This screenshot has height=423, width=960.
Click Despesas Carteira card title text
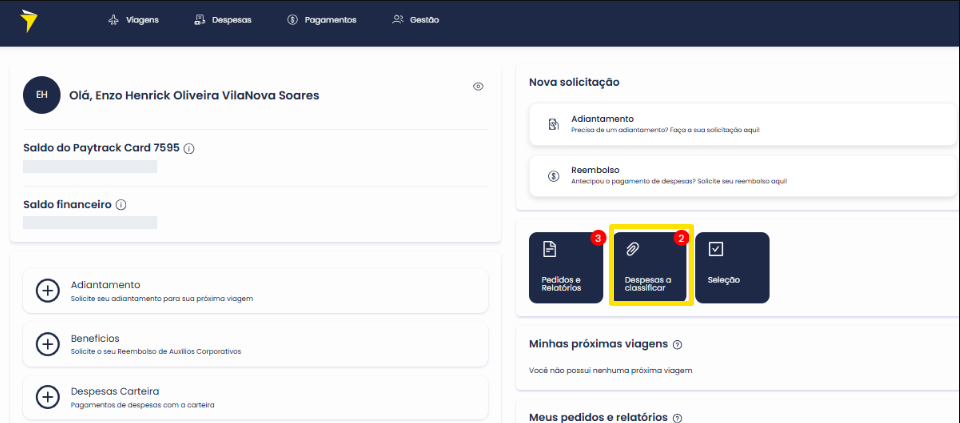click(115, 391)
